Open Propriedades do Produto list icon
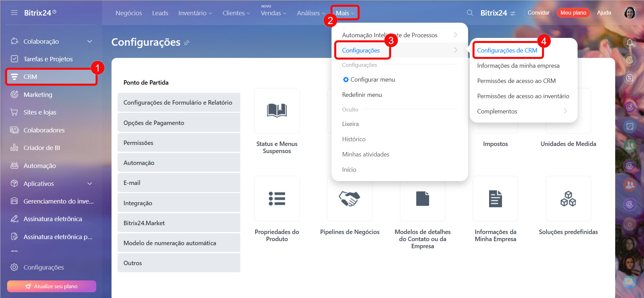This screenshot has height=298, width=644. [x=277, y=198]
